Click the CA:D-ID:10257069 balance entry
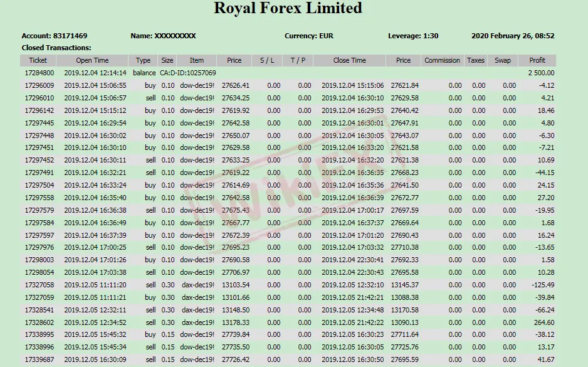Viewport: 588px width, 367px height. pyautogui.click(x=188, y=73)
